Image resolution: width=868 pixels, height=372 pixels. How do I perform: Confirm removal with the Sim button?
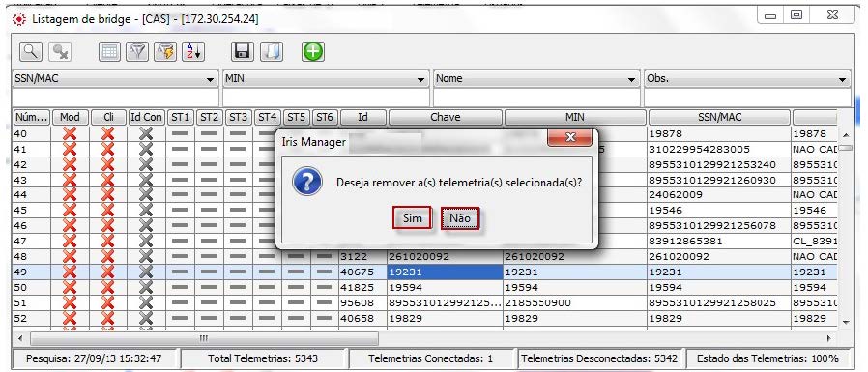click(x=413, y=218)
